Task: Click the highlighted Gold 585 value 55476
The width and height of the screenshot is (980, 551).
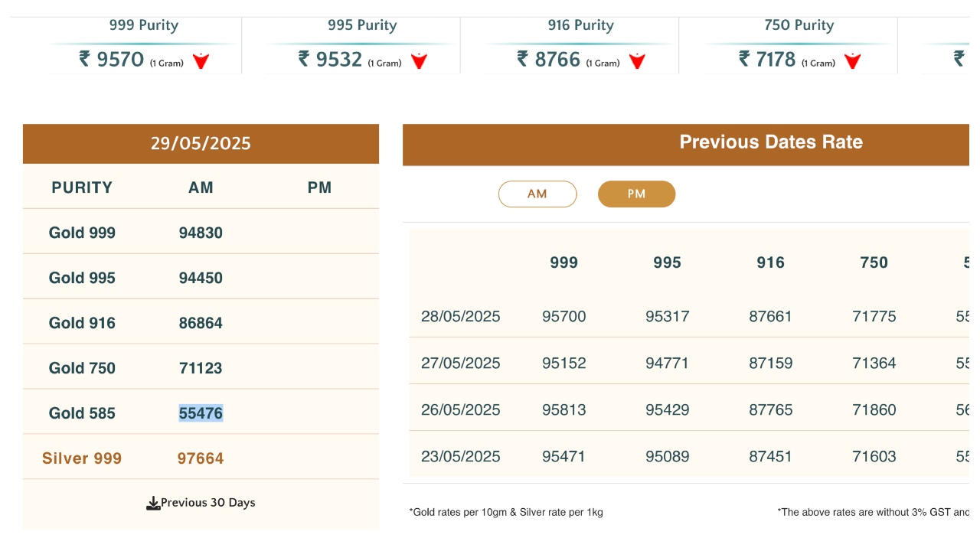Action: click(201, 413)
